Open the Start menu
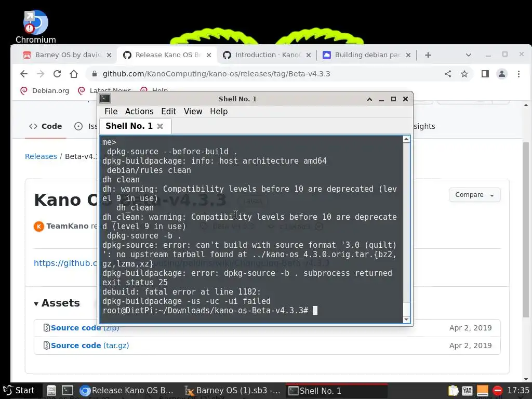This screenshot has height=399, width=532. 19,391
